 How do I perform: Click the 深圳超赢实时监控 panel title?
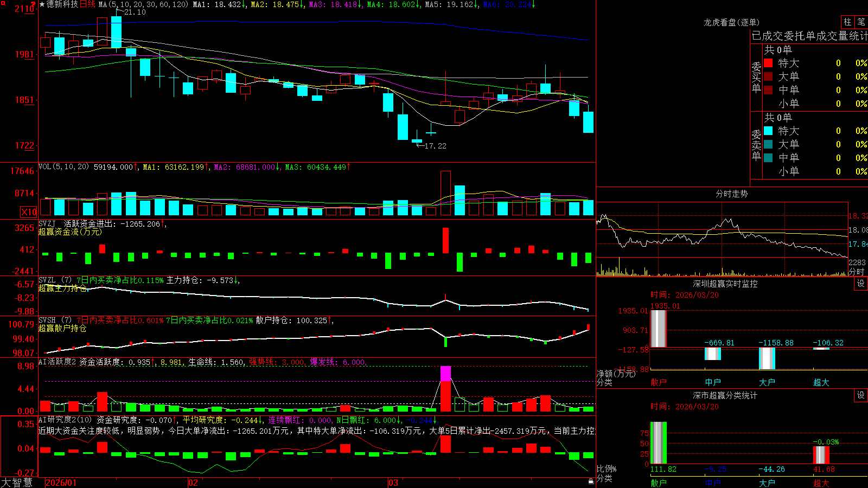pyautogui.click(x=725, y=284)
